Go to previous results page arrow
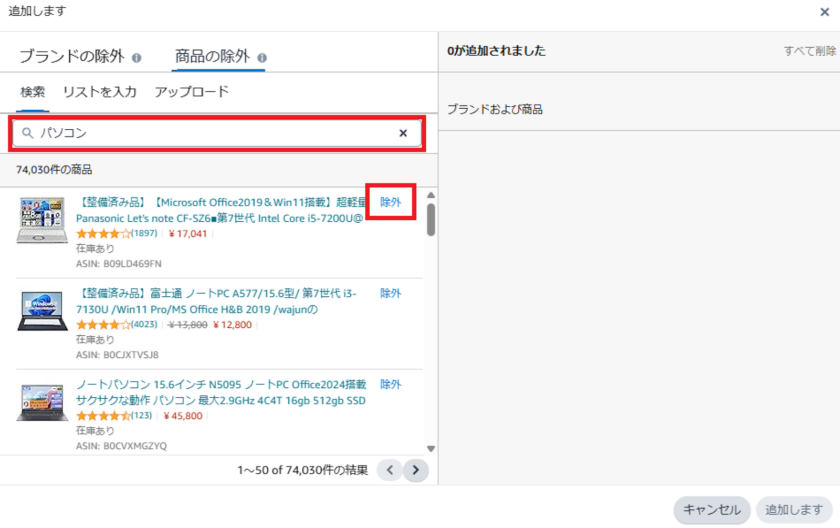 (390, 469)
